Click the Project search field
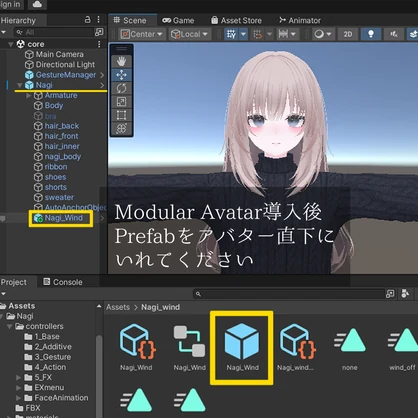The width and height of the screenshot is (418, 418). click(289, 294)
